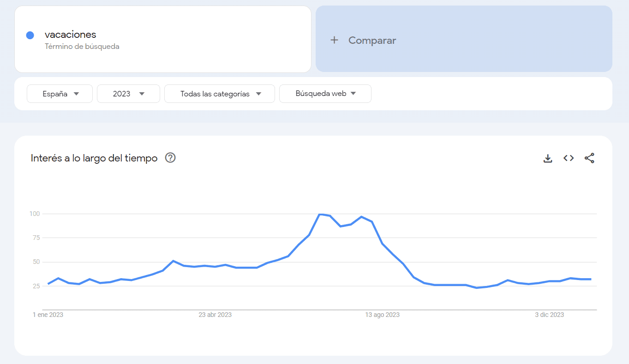Open the help tooltip beside the chart title
Viewport: 629px width, 364px height.
click(170, 158)
